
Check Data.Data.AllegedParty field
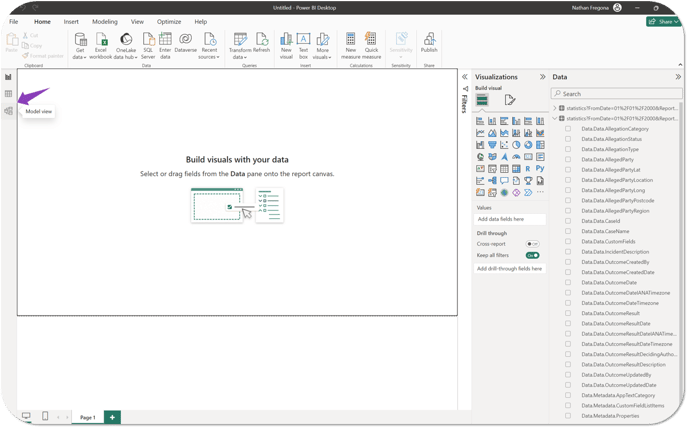tap(568, 160)
